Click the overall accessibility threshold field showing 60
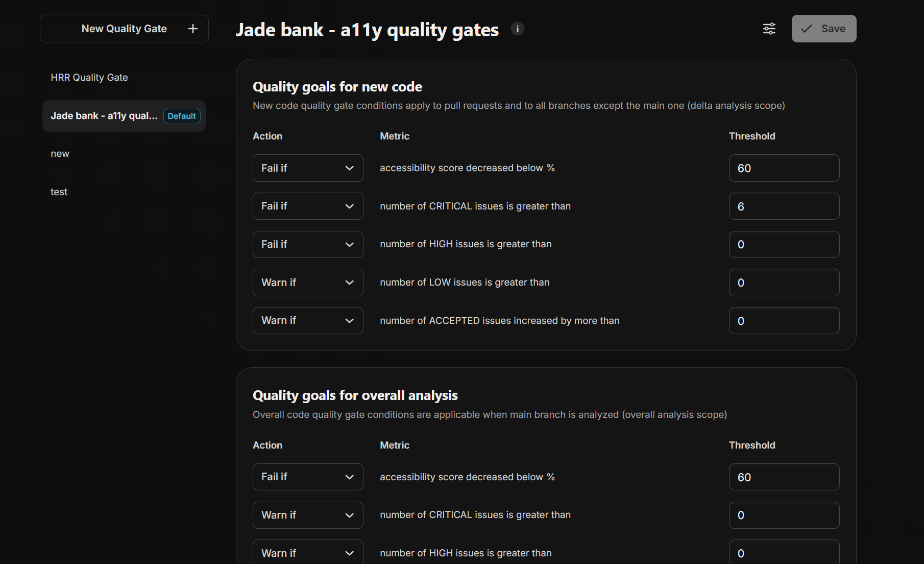The width and height of the screenshot is (924, 564). tap(784, 477)
